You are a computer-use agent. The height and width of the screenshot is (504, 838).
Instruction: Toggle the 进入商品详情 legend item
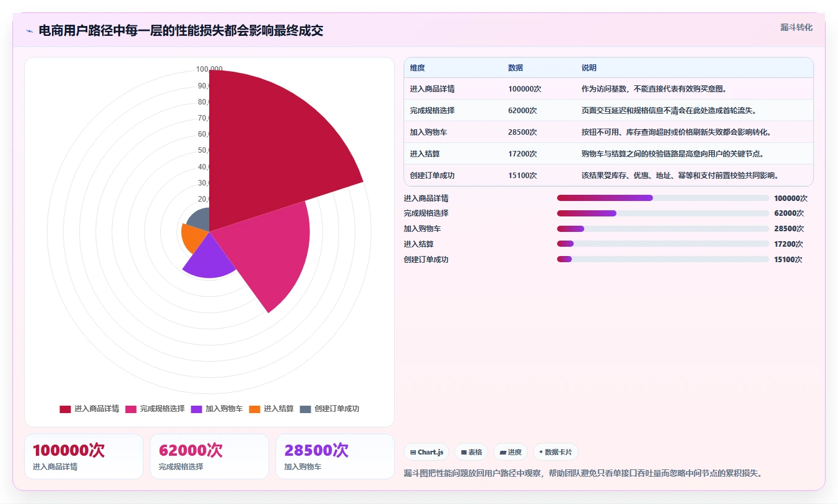click(x=89, y=409)
